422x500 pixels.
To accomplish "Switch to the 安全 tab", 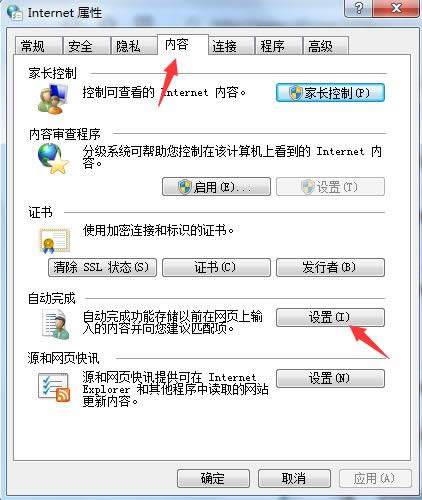I will 86,46.
